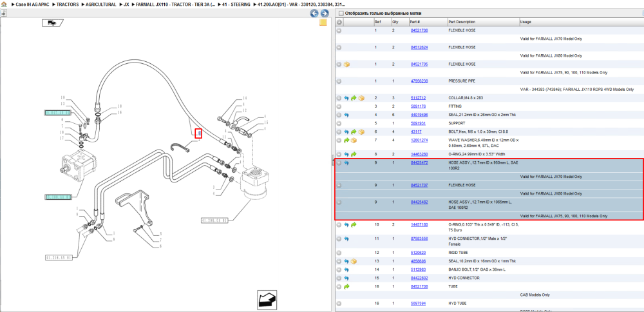Open part number link 12601274
Viewport: 644px width, 312px height.
[x=419, y=140]
